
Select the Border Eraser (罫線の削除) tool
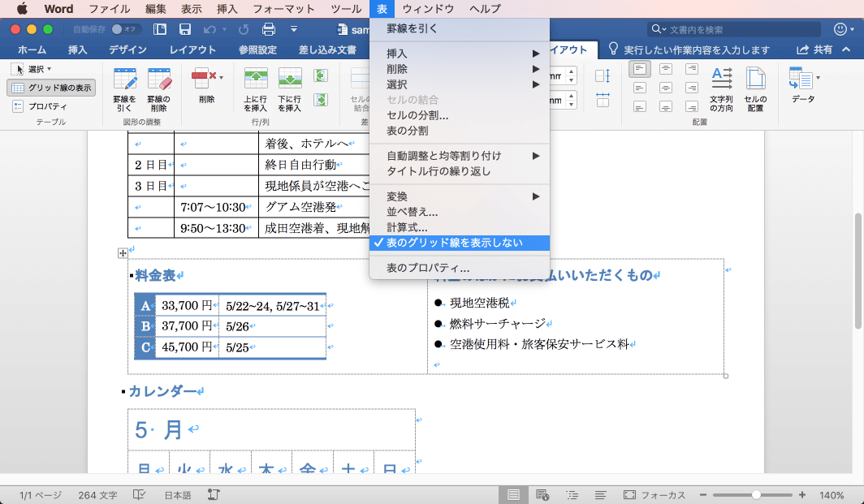(158, 89)
